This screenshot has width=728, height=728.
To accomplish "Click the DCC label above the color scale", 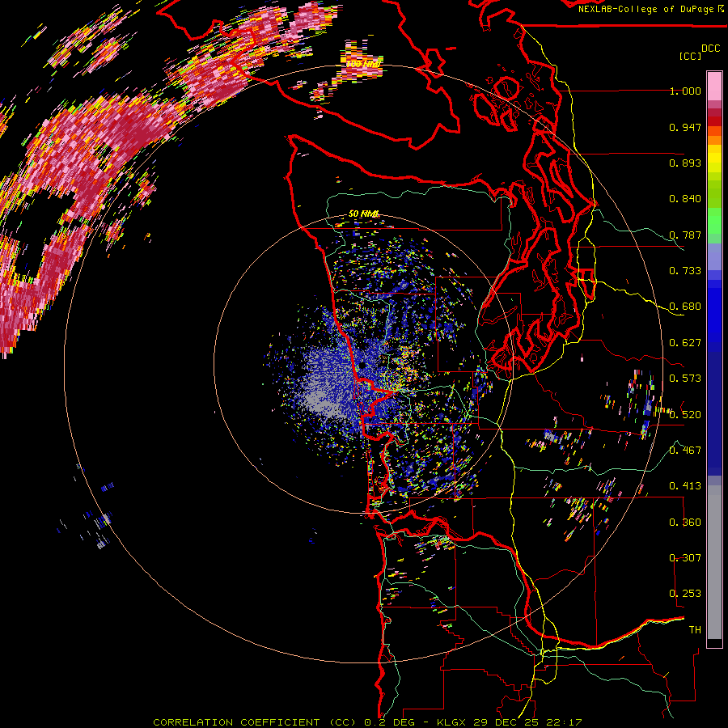I will pyautogui.click(x=710, y=49).
